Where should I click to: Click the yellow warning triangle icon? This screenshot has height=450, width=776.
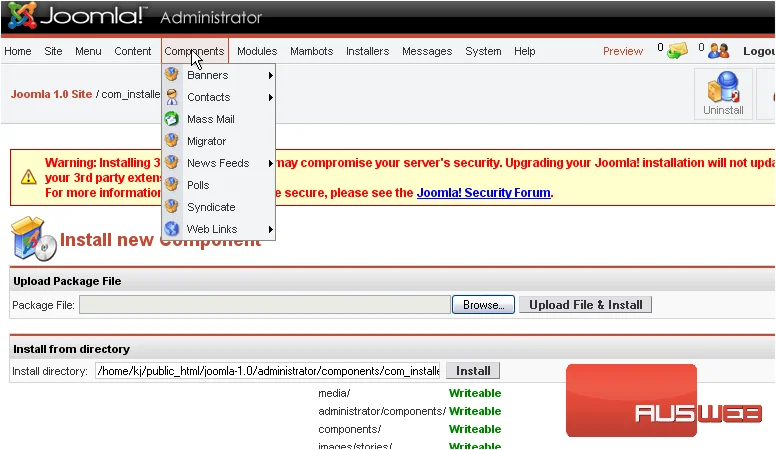29,177
